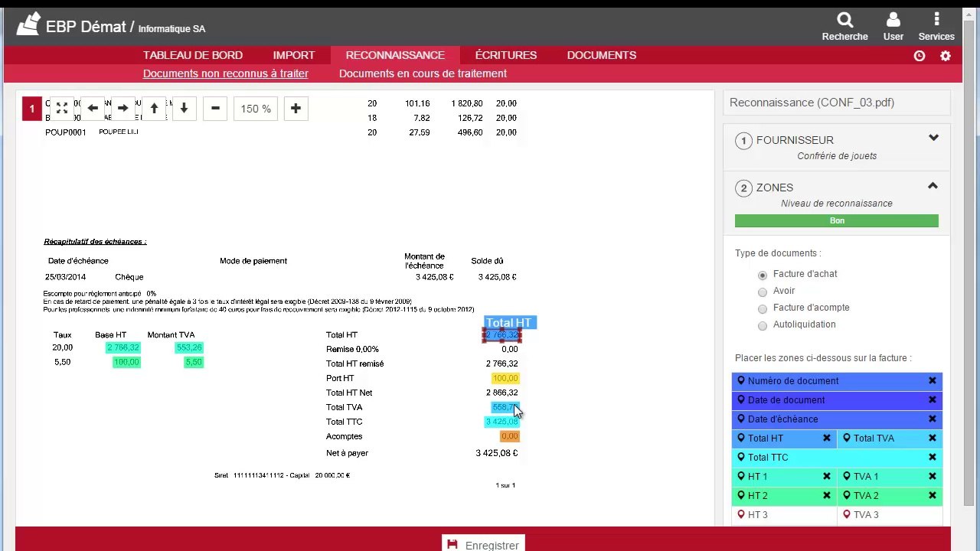This screenshot has height=551, width=980.
Task: Open the Tableau de bord tab
Action: pyautogui.click(x=193, y=55)
